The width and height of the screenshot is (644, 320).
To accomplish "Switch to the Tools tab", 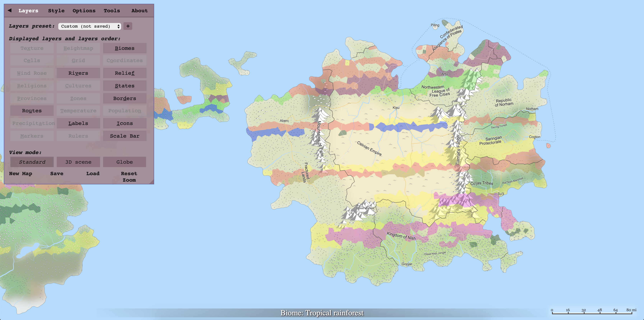I will click(x=112, y=11).
